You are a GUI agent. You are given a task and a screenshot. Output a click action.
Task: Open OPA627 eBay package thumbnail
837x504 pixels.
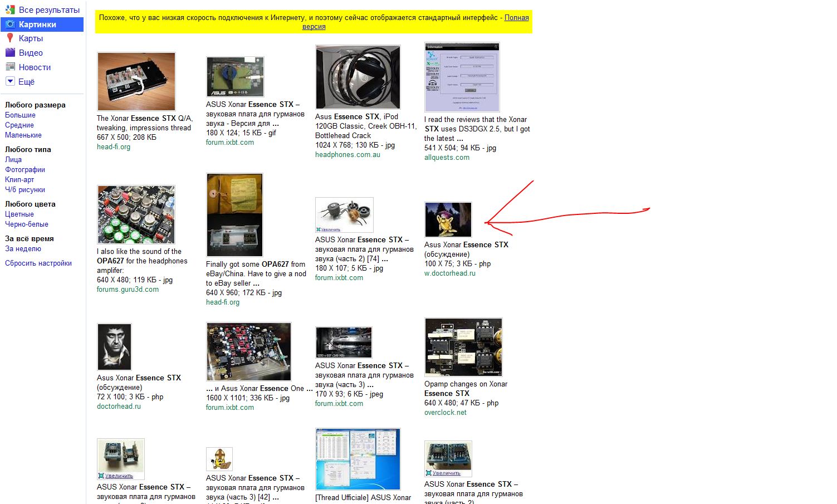(234, 214)
